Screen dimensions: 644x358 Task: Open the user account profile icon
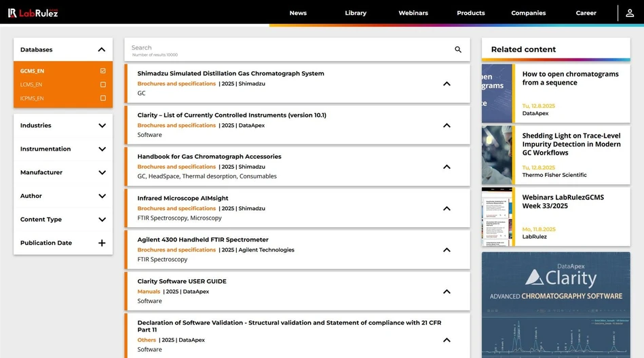[x=630, y=13]
